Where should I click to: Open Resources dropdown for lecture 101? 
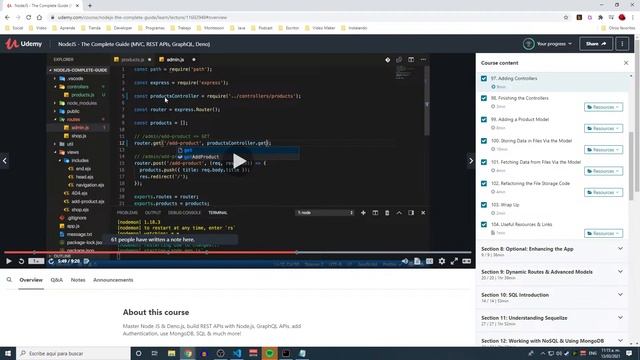click(x=603, y=171)
